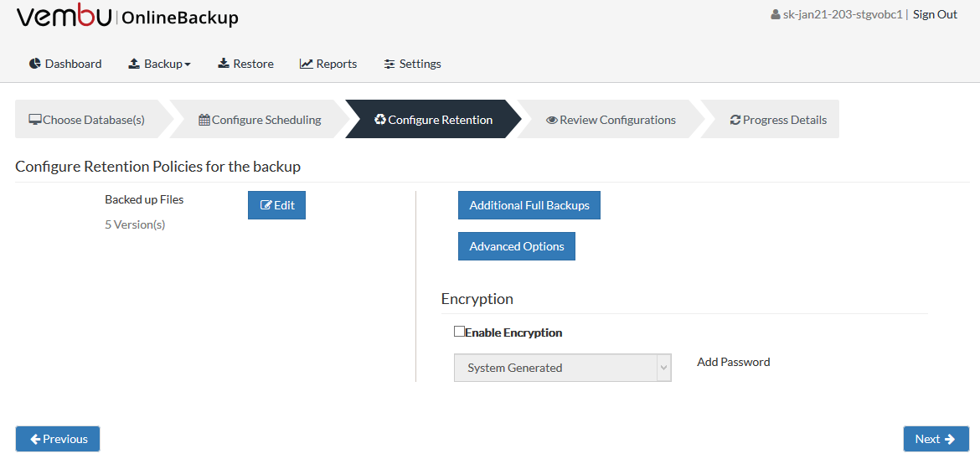
Task: Open the Review Configurations step tab
Action: click(x=611, y=120)
